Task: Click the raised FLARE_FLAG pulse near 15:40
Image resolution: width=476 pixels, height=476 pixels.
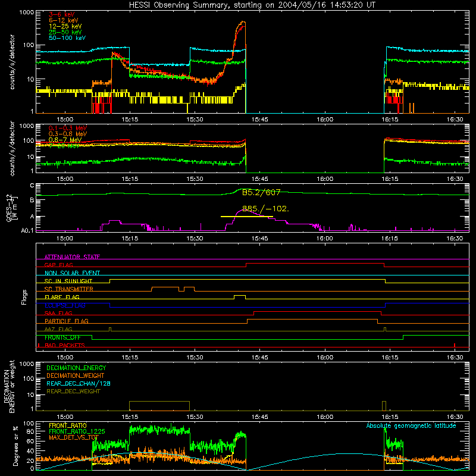Action: pos(240,296)
